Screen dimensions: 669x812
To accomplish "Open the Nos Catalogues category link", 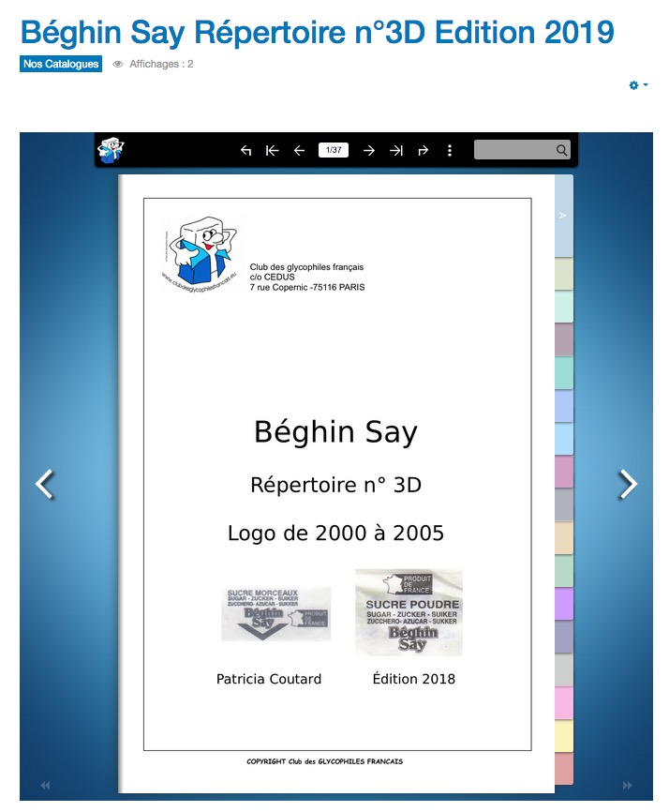I will tap(61, 64).
